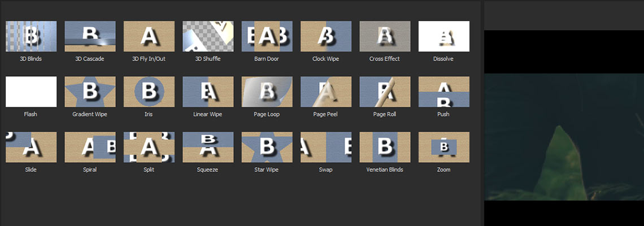The image size is (644, 226).
Task: Click the "Cross Effect" label text
Action: 385,59
